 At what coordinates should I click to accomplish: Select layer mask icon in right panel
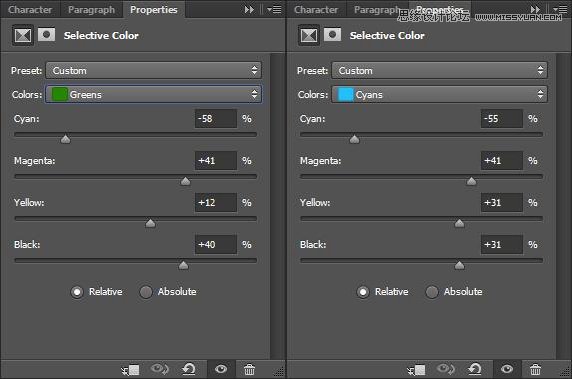pyautogui.click(x=333, y=35)
